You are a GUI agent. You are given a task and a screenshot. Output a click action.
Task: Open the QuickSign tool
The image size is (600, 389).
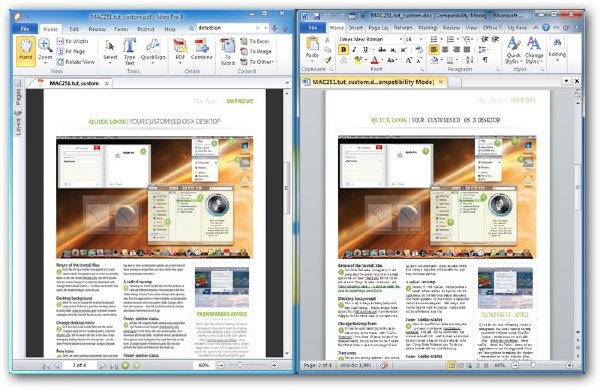pyautogui.click(x=153, y=50)
